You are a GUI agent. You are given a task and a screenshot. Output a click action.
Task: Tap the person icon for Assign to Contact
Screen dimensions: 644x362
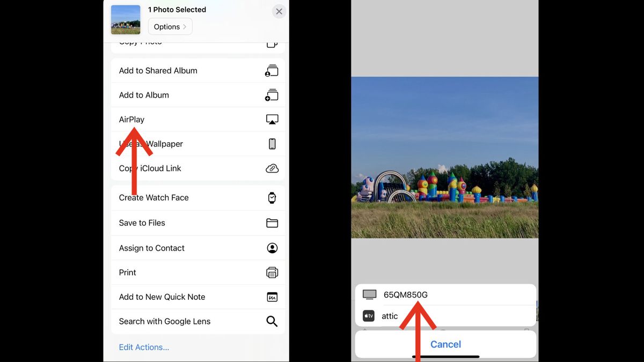(x=272, y=248)
